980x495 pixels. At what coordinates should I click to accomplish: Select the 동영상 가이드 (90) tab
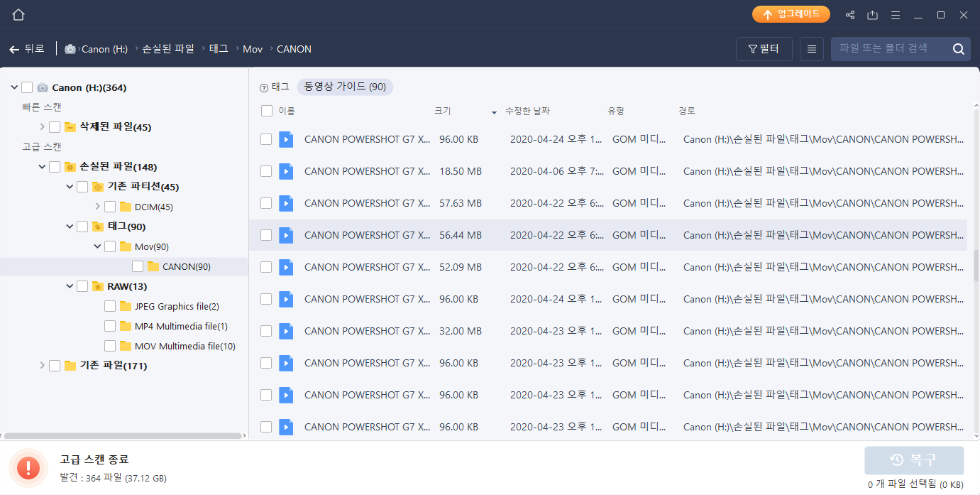pos(345,87)
